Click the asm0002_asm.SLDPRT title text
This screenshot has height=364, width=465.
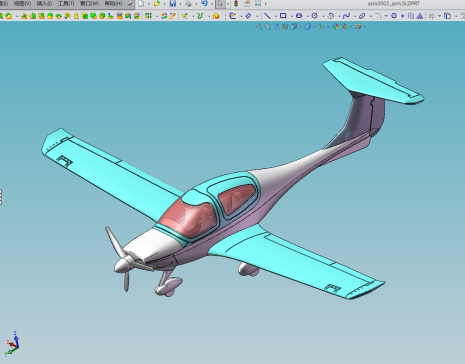[x=393, y=4]
